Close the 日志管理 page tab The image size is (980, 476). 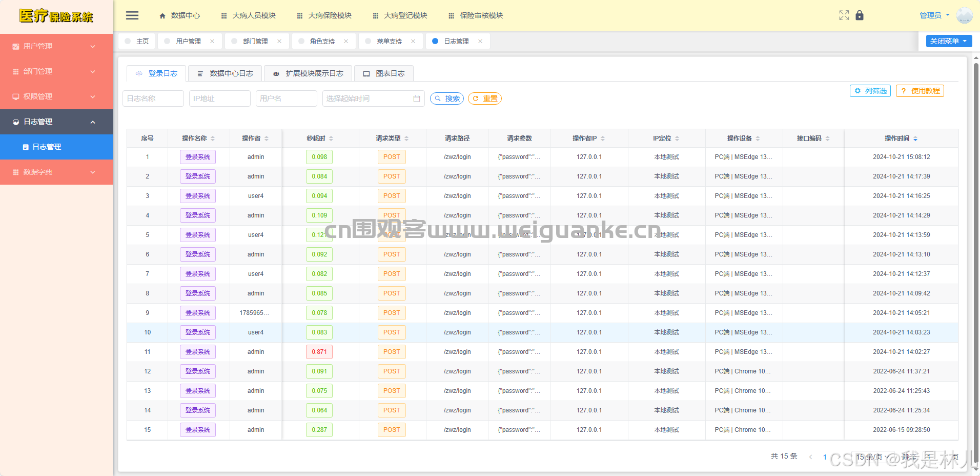coord(480,41)
